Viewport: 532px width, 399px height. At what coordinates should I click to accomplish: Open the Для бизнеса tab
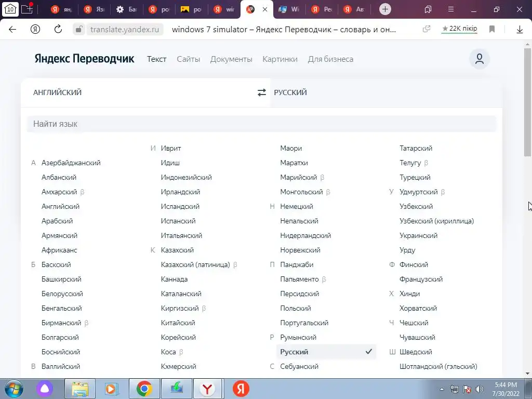330,59
